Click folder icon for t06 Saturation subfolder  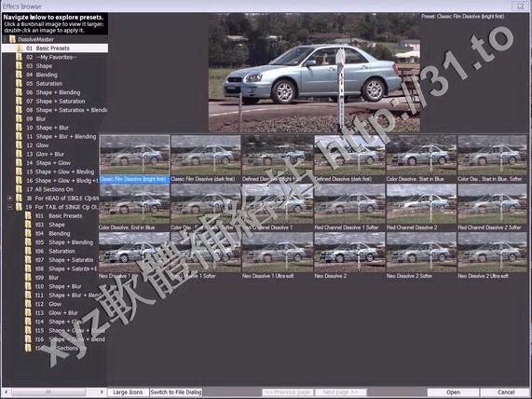click(x=28, y=252)
